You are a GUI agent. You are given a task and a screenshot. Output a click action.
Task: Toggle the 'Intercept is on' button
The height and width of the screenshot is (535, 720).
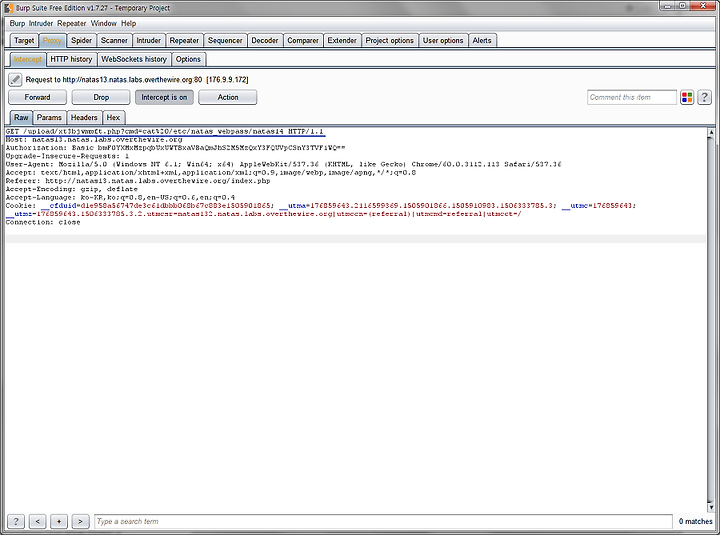tap(164, 97)
